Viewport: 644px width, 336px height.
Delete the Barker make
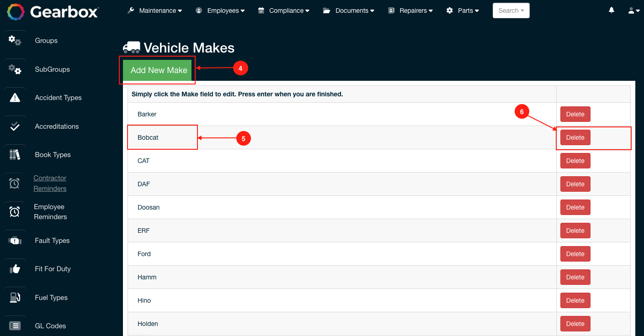tap(575, 114)
